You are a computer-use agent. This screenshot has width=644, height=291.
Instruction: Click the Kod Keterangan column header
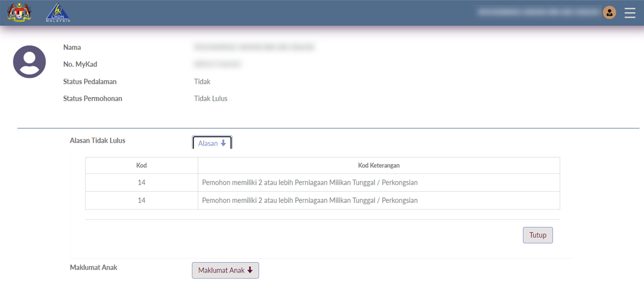[x=378, y=165]
